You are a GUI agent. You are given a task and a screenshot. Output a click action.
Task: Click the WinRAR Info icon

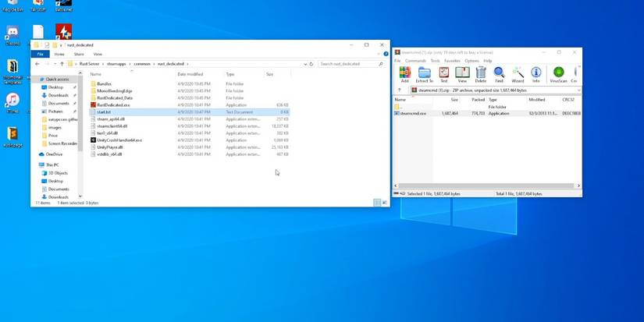pos(536,75)
